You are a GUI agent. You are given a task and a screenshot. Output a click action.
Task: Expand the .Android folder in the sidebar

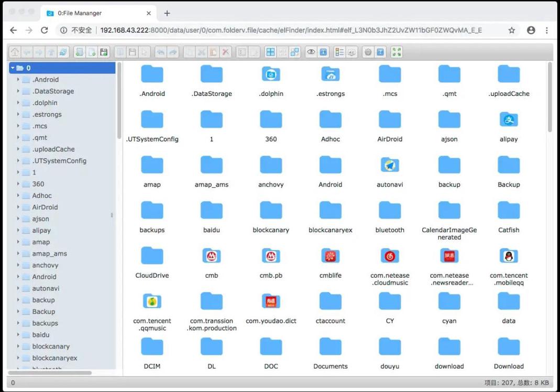point(17,79)
